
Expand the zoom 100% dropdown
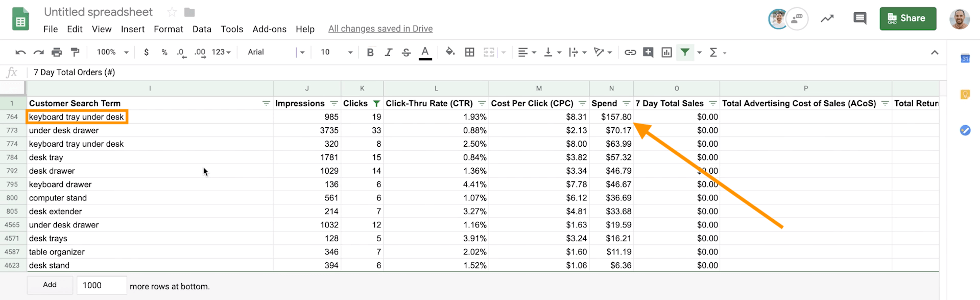(x=112, y=52)
